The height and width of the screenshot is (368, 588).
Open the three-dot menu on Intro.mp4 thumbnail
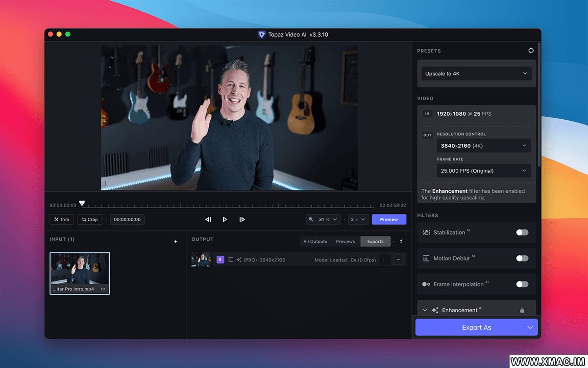[x=103, y=289]
